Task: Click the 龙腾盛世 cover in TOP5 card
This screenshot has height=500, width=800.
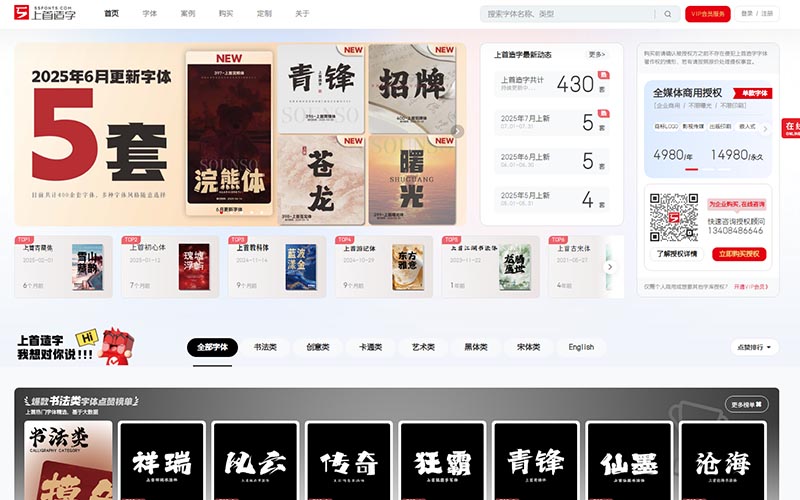Action: pos(515,267)
